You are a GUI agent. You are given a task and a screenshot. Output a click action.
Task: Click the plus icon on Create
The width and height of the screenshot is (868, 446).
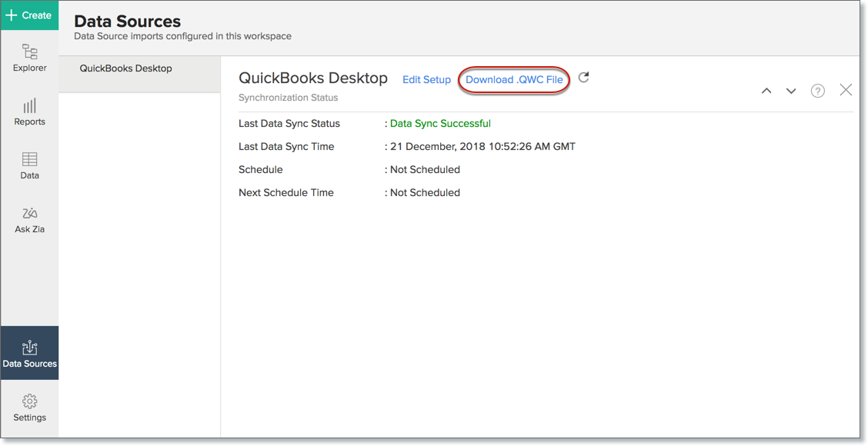[11, 15]
